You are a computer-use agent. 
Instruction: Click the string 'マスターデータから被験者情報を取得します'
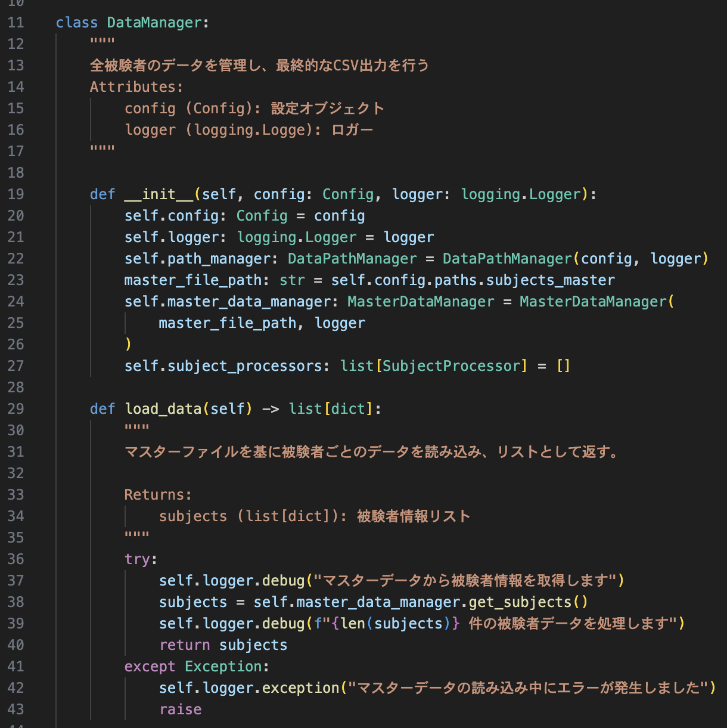pos(465,581)
